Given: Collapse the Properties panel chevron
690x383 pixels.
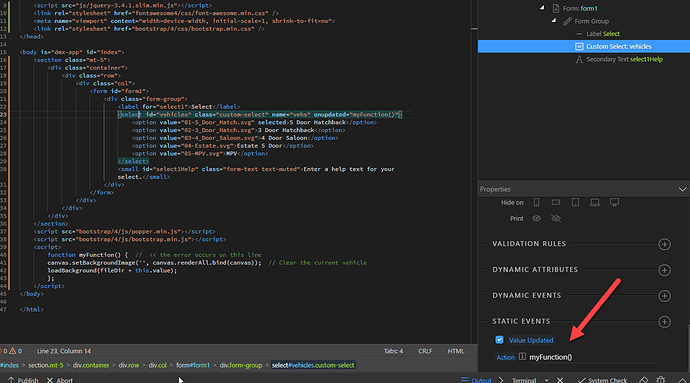Looking at the screenshot, I should click(x=682, y=189).
